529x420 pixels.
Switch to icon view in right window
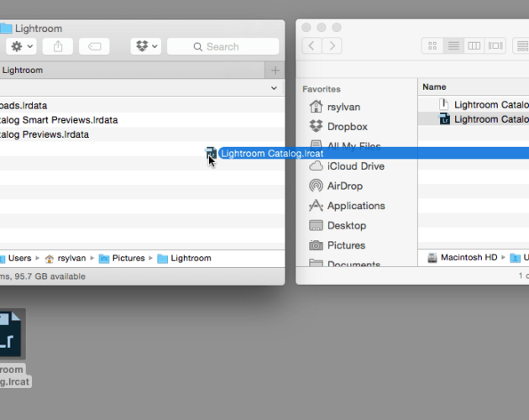[x=432, y=45]
